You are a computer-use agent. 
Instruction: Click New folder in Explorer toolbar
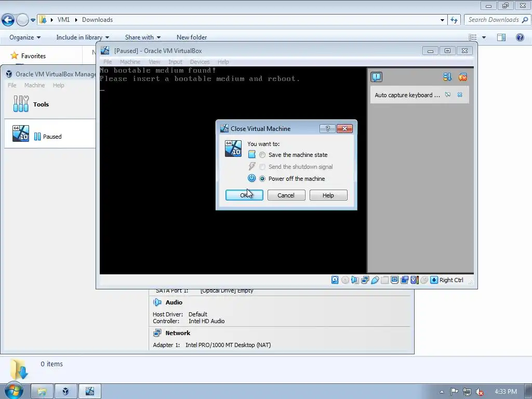coord(192,37)
